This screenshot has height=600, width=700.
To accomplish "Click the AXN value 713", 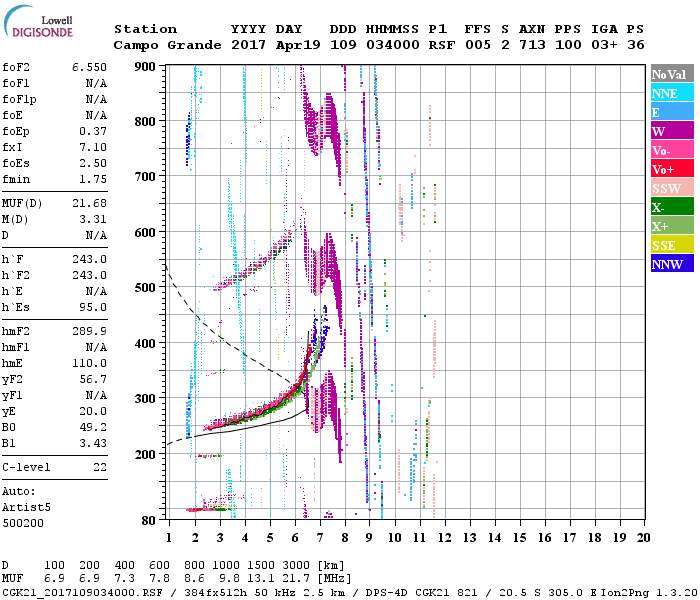I will coord(532,45).
